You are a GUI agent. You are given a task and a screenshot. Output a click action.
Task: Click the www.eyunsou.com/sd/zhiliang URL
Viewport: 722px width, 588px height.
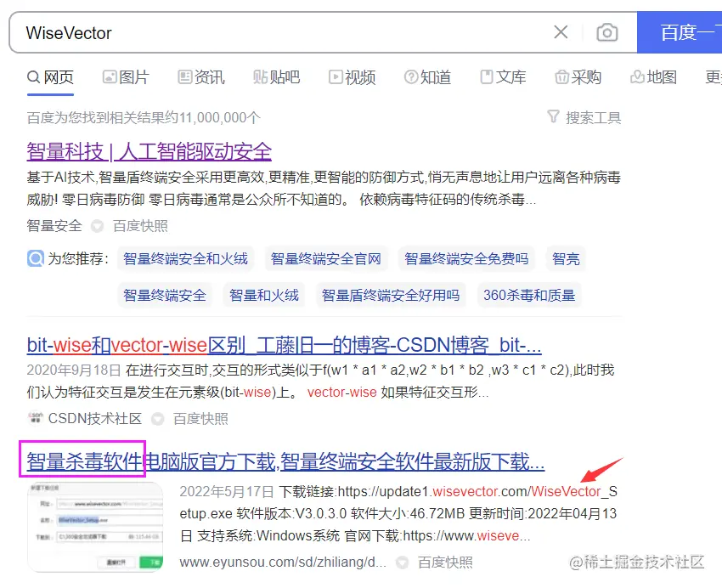point(283,562)
